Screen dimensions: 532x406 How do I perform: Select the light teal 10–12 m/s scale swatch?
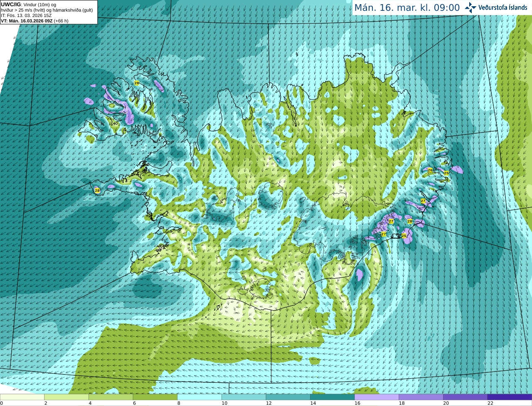pyautogui.click(x=244, y=397)
